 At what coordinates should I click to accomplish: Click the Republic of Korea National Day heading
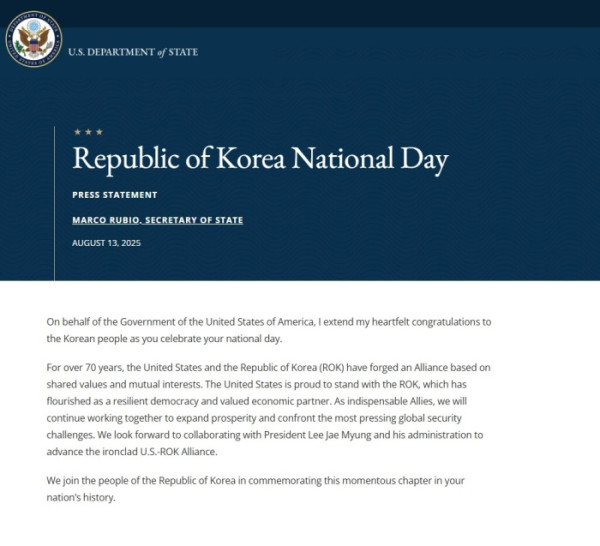coord(260,160)
